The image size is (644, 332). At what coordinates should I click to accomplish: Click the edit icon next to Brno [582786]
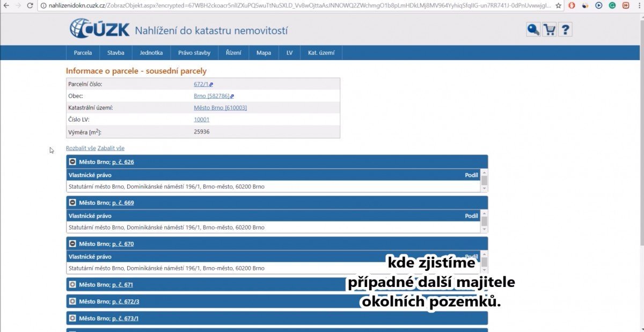(x=232, y=96)
